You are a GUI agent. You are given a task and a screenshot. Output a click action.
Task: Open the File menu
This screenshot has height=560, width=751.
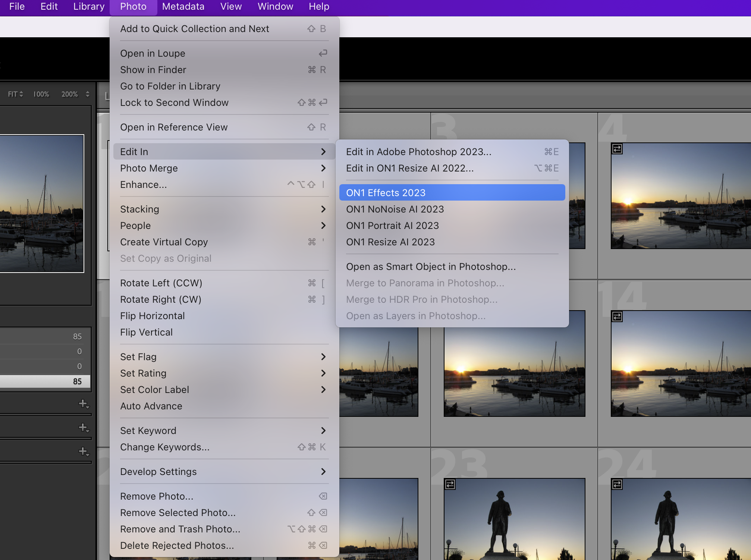pos(17,7)
